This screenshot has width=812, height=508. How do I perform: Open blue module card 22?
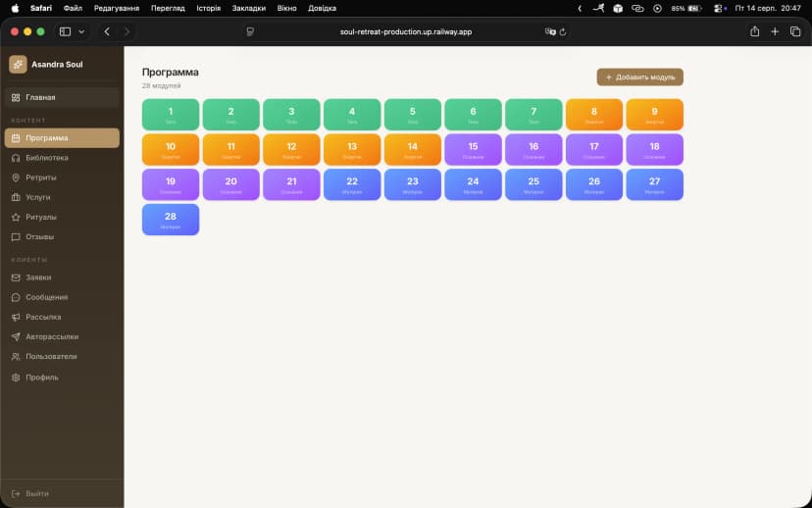pos(352,184)
